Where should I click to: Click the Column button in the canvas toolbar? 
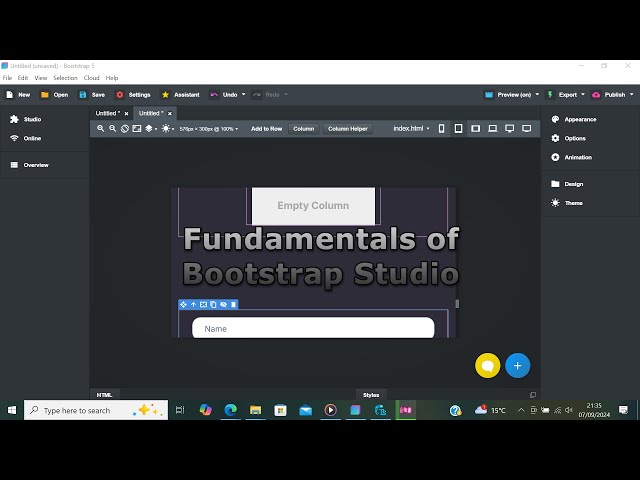[x=304, y=129]
